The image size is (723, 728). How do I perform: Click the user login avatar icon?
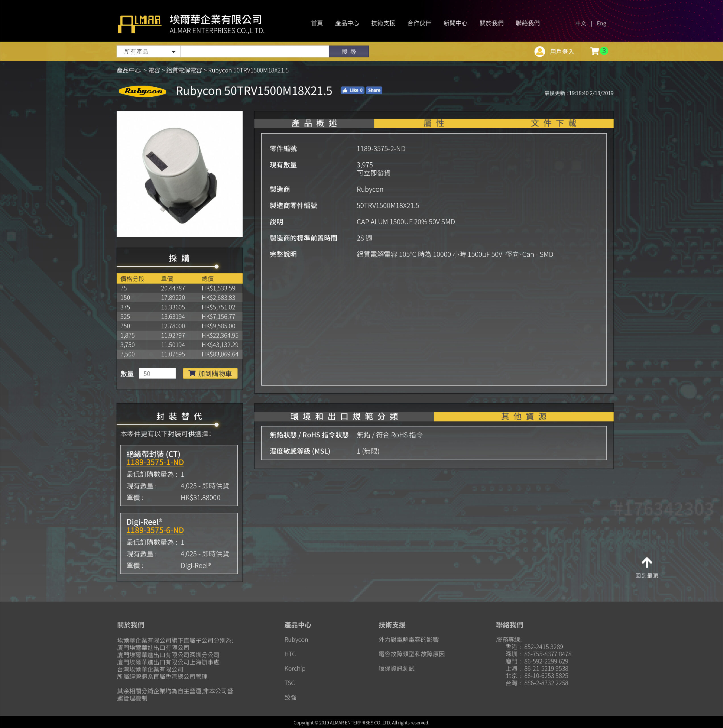540,52
